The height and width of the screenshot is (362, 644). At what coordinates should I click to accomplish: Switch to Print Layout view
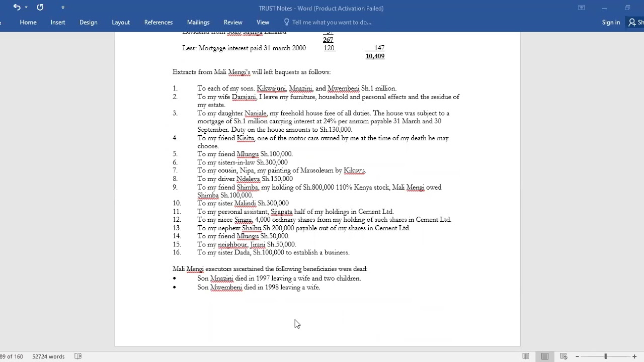click(x=545, y=356)
